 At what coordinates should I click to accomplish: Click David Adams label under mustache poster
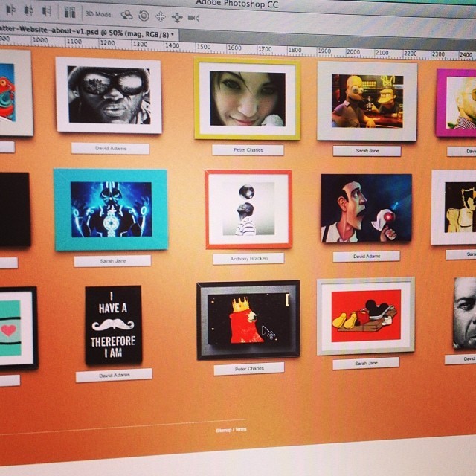coord(114,376)
